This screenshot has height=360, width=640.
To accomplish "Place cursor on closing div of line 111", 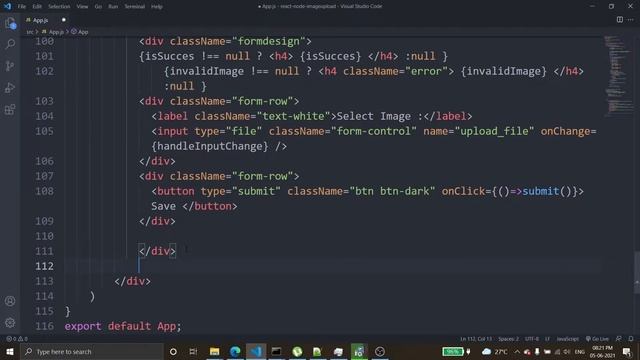I will 157,251.
